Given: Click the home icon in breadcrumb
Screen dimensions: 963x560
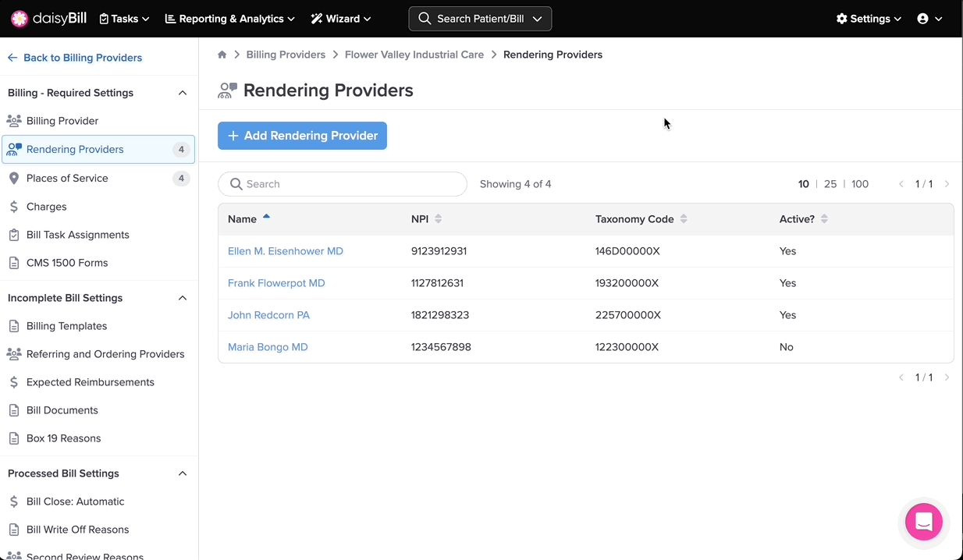Looking at the screenshot, I should pos(222,55).
